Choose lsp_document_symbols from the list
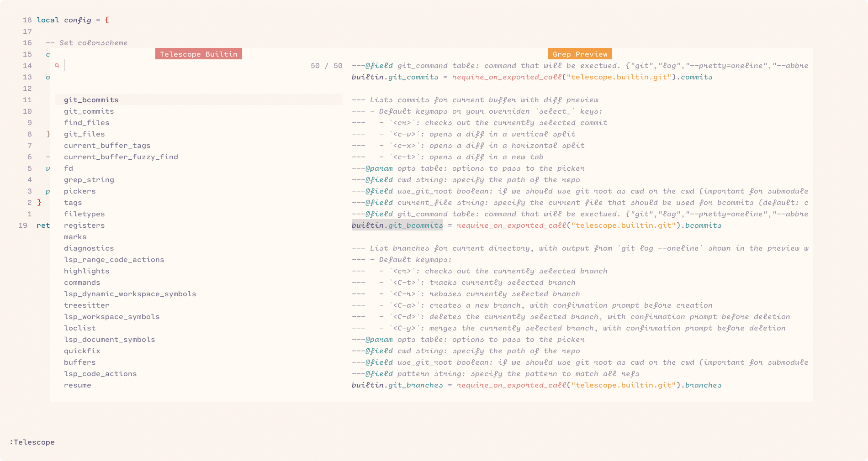The height and width of the screenshot is (461, 868). pos(109,339)
